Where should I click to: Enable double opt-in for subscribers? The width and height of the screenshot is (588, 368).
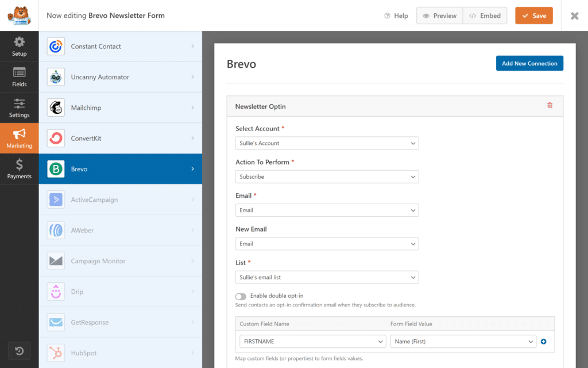click(241, 296)
